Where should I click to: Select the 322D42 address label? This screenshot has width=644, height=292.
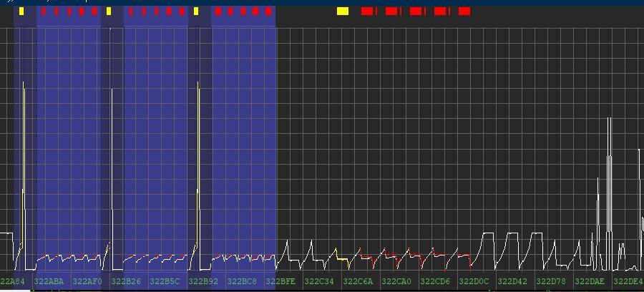[512, 282]
